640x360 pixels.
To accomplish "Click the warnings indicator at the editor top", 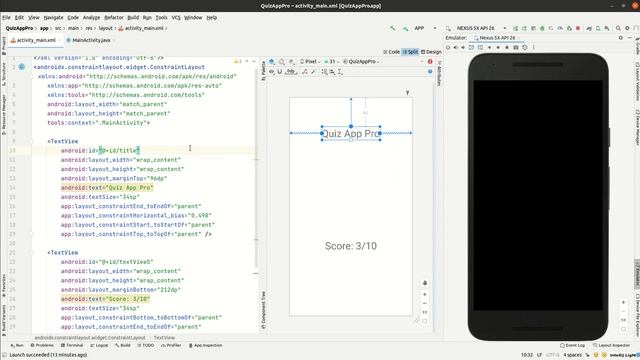I will (x=238, y=62).
